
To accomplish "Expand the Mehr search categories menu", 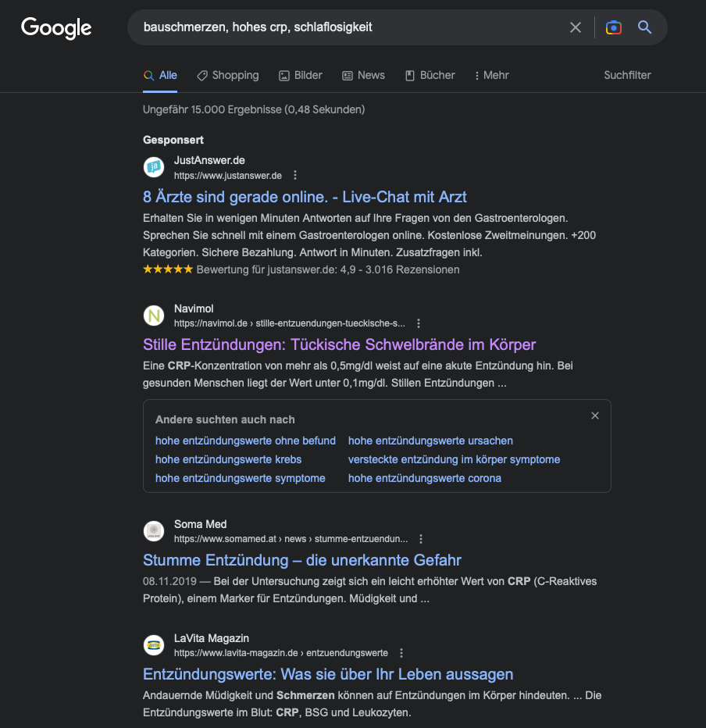I will pos(491,75).
